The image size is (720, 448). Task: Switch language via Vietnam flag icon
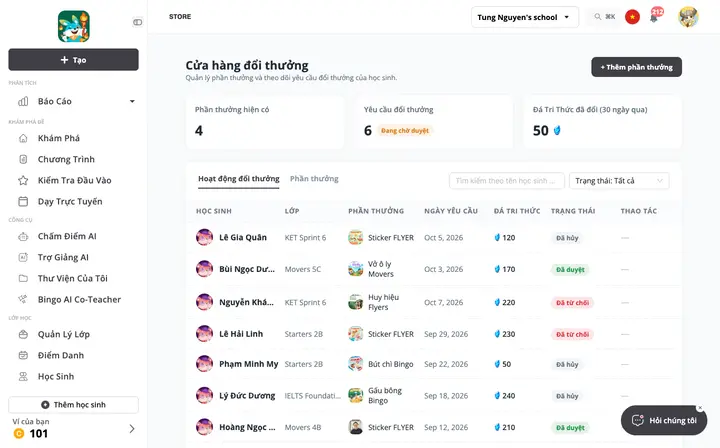[632, 17]
